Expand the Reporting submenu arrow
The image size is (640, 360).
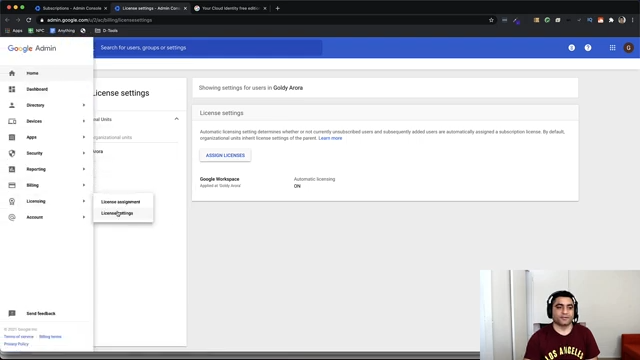tap(84, 169)
